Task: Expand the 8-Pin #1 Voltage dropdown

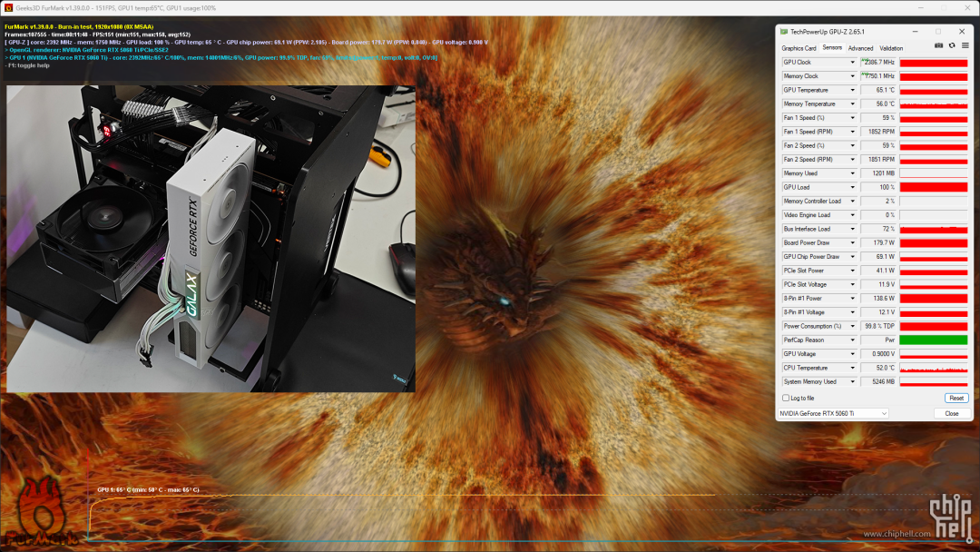Action: tap(852, 312)
